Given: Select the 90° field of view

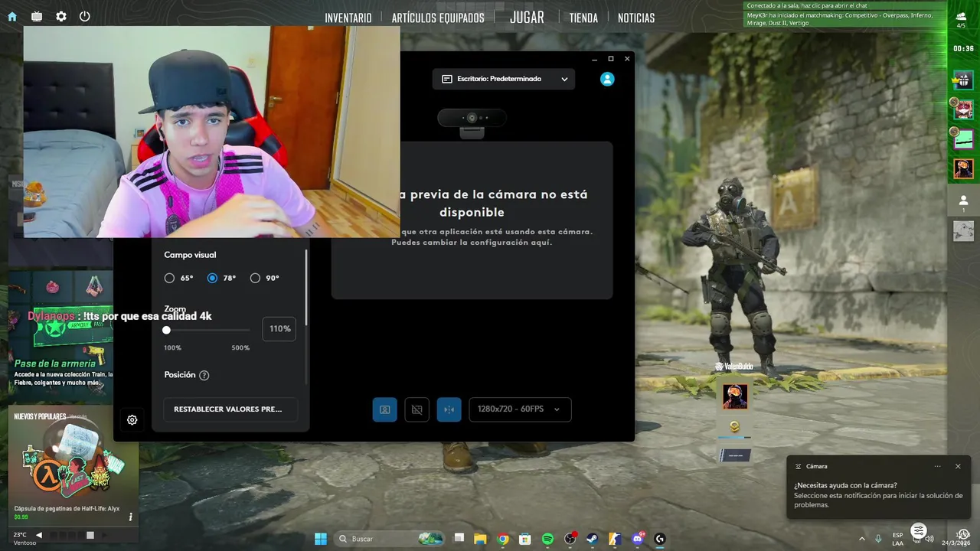Looking at the screenshot, I should tap(255, 278).
